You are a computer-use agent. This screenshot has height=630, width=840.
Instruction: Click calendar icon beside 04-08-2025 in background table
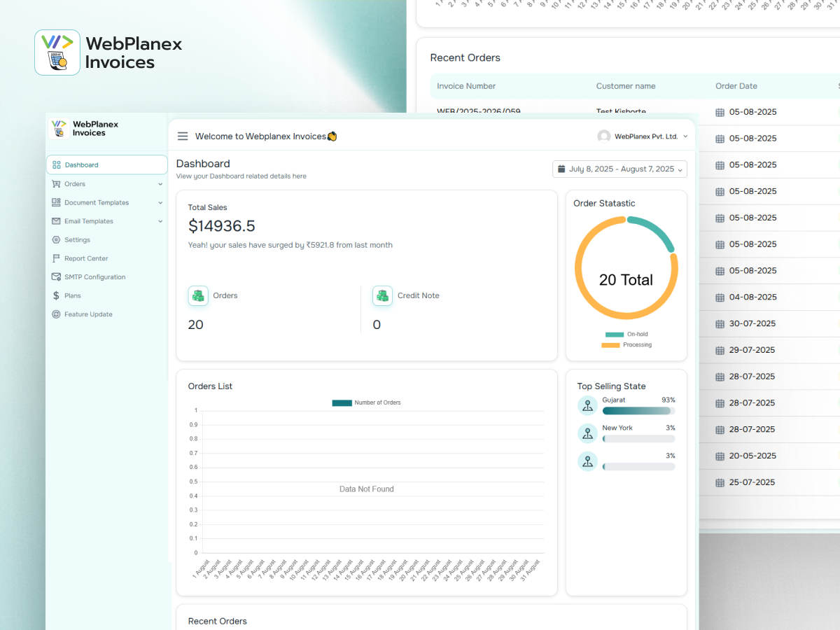pyautogui.click(x=720, y=297)
